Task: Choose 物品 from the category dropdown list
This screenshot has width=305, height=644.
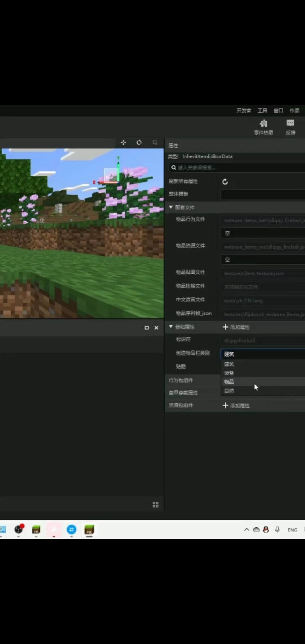Action: (229, 382)
